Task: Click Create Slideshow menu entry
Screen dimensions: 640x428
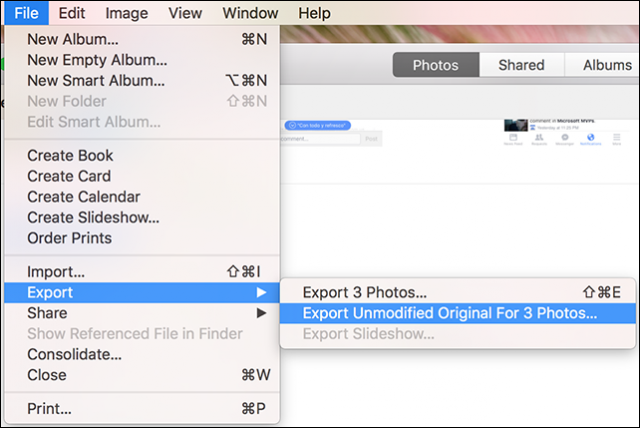Action: (x=93, y=217)
